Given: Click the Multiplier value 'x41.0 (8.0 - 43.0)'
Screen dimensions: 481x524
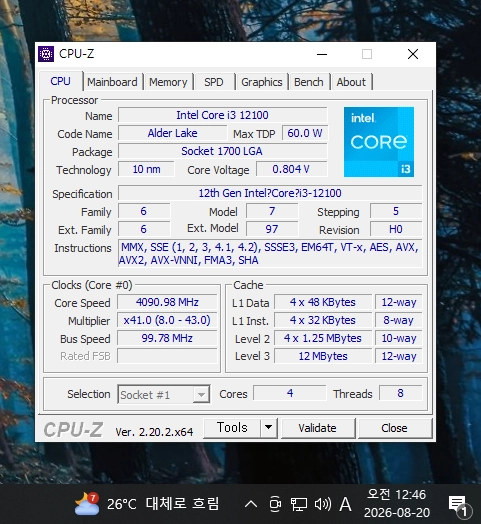Looking at the screenshot, I should (167, 320).
